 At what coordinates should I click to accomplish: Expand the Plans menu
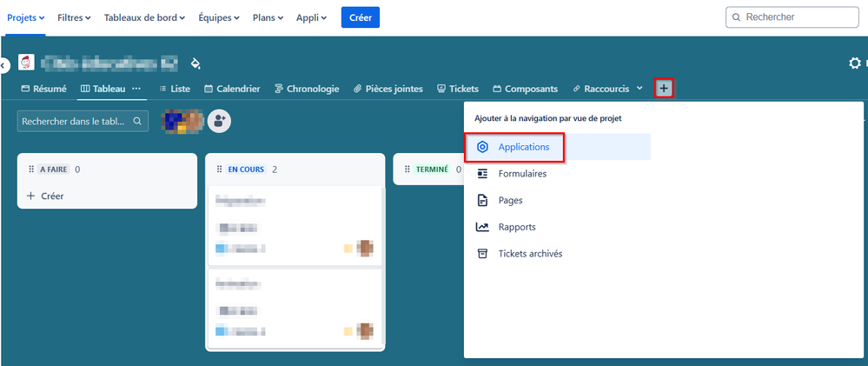268,17
